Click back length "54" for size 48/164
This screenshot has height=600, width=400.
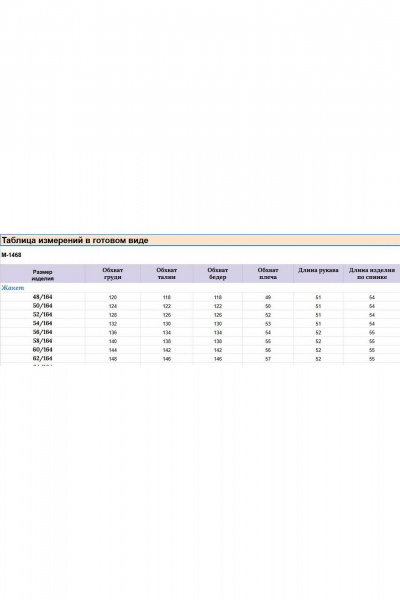[x=372, y=297]
